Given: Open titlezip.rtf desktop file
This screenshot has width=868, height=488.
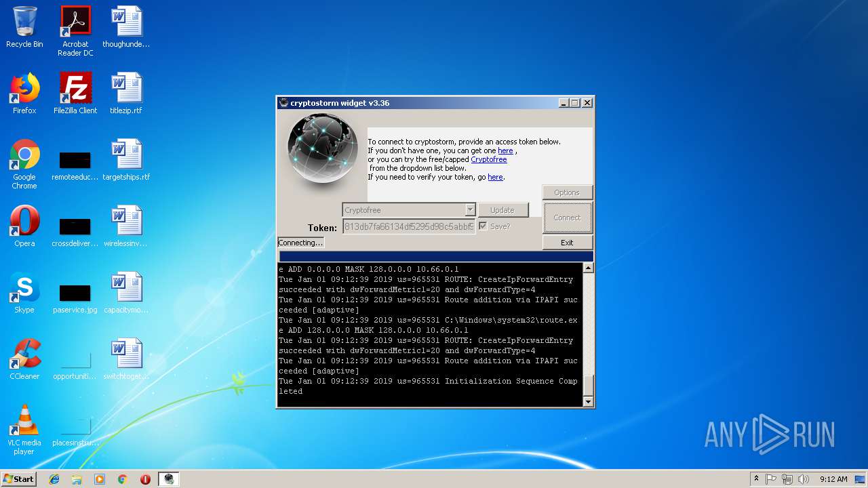Looking at the screenshot, I should click(x=126, y=94).
